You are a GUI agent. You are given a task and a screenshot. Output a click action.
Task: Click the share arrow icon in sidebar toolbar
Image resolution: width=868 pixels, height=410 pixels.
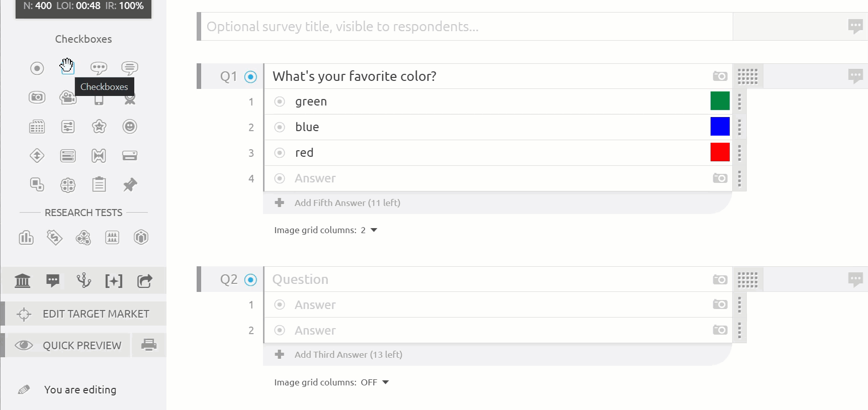tap(144, 281)
